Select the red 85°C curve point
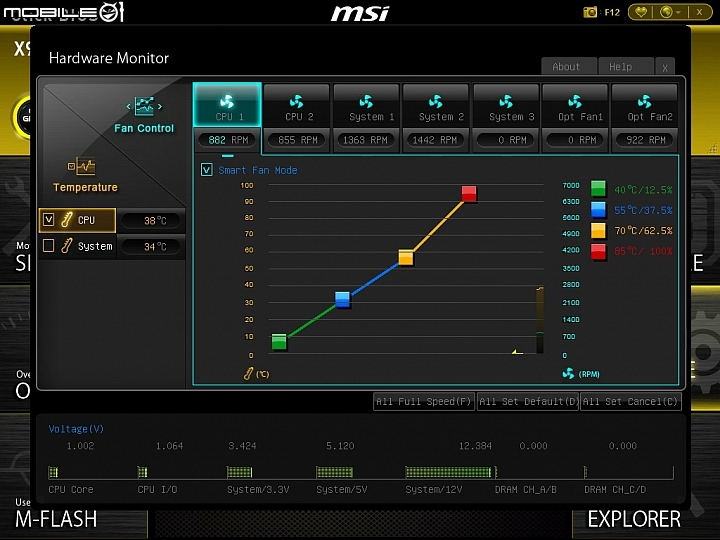This screenshot has width=720, height=540. point(469,193)
